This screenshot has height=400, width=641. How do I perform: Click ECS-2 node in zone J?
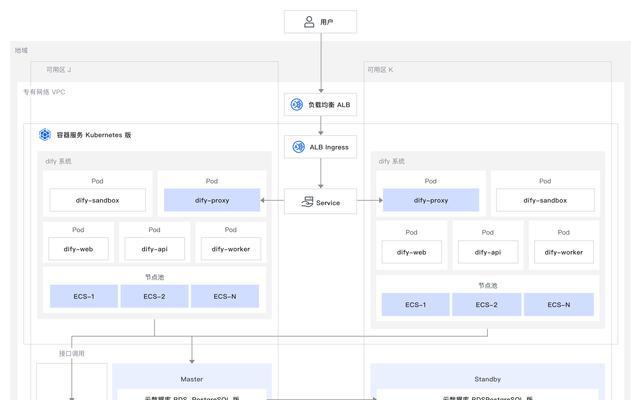click(x=154, y=296)
